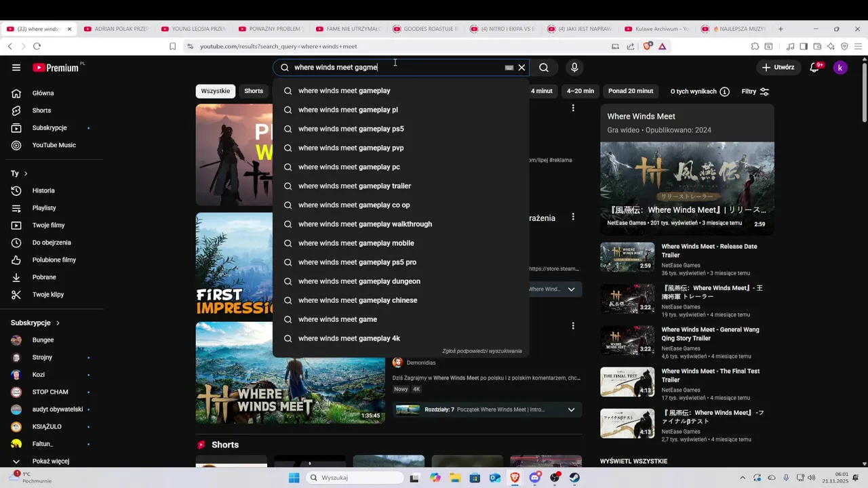
Task: Click the Windows taskbar Wyszukaj search box
Action: pos(355,478)
